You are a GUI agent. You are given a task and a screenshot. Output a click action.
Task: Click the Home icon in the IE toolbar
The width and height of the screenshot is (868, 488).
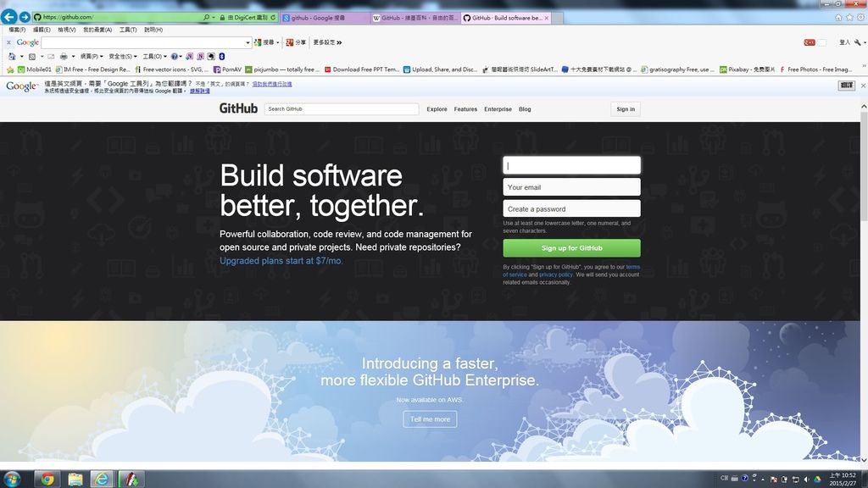click(13, 56)
